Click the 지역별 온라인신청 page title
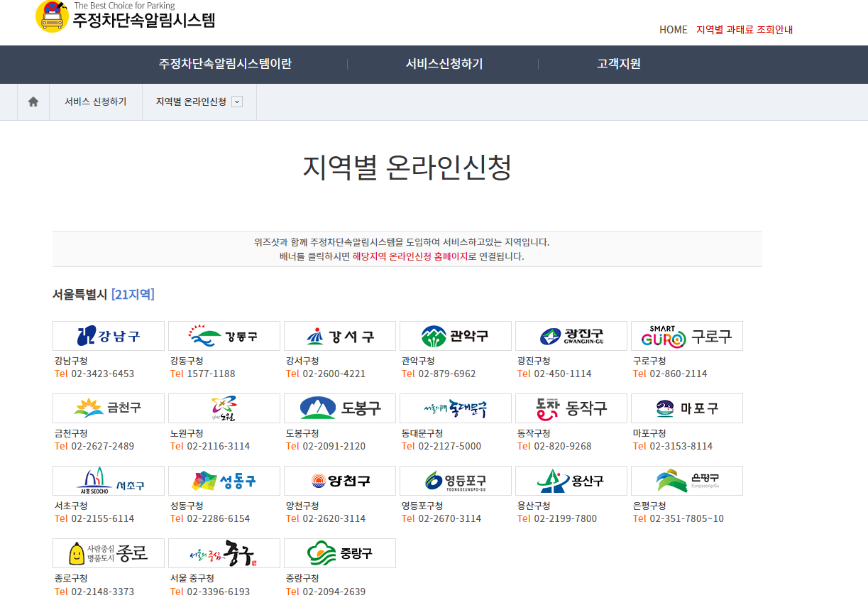This screenshot has height=615, width=868. (407, 167)
